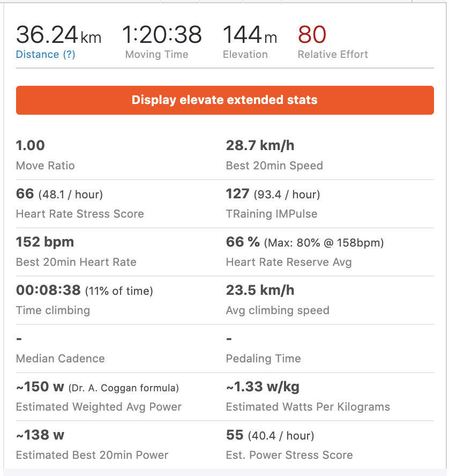The image size is (449, 476).
Task: Click Display elevate extended stats button
Action: tap(224, 100)
